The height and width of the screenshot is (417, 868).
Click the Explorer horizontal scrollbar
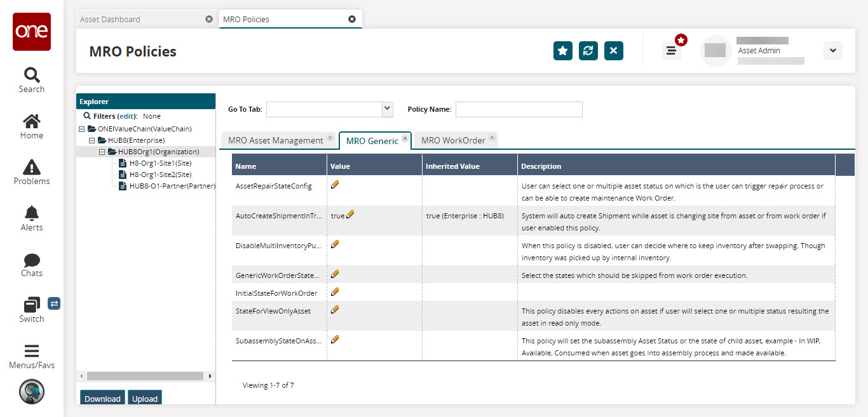(x=146, y=376)
